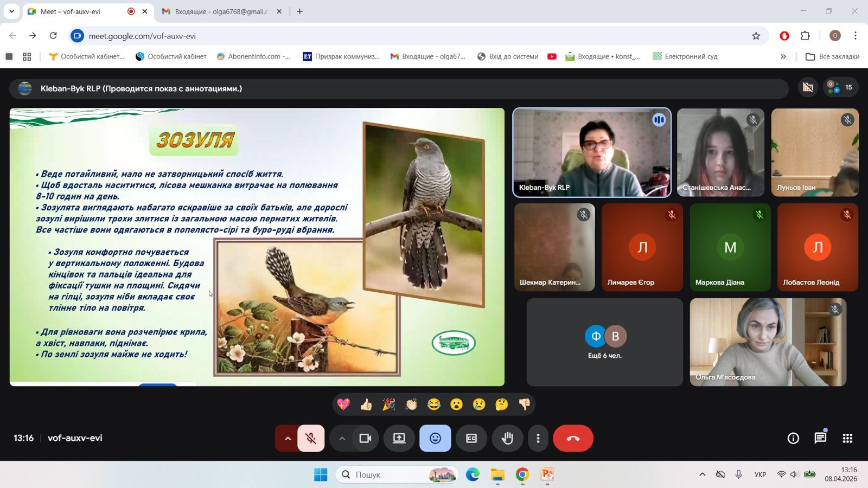Viewport: 868px width, 488px height.
Task: Select Ольга М'ясоєдова video tile
Action: 768,342
